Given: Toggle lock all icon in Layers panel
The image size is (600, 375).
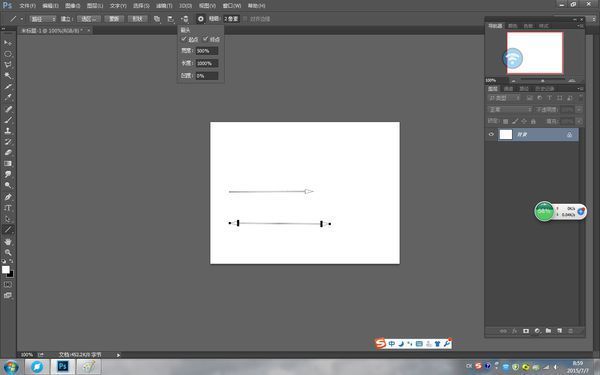Looking at the screenshot, I should pyautogui.click(x=533, y=121).
